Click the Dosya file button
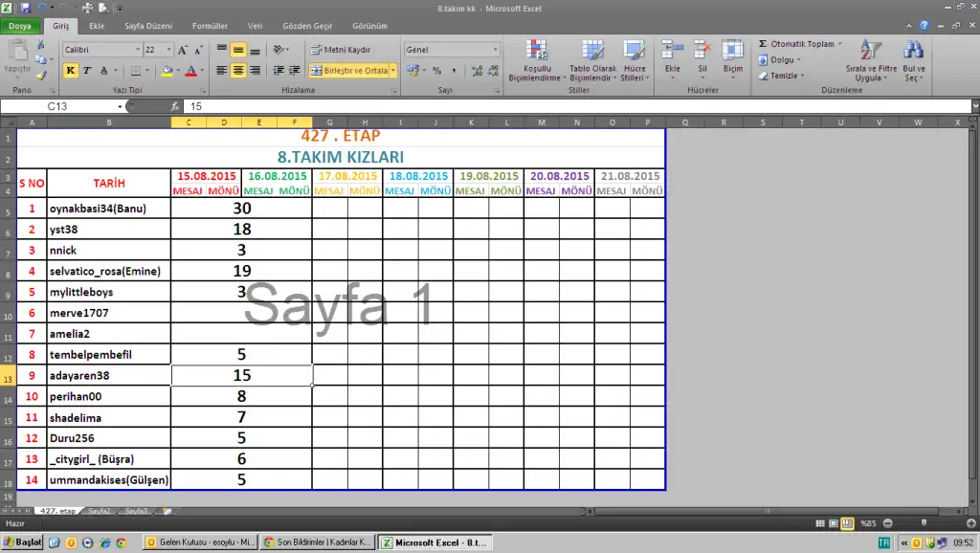The height and width of the screenshot is (553, 980). [19, 27]
